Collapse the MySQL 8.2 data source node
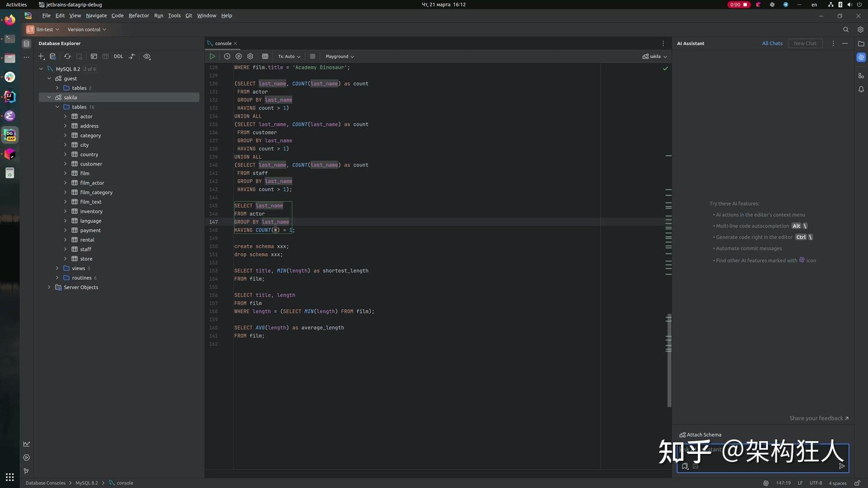Image resolution: width=868 pixels, height=488 pixels. 41,69
